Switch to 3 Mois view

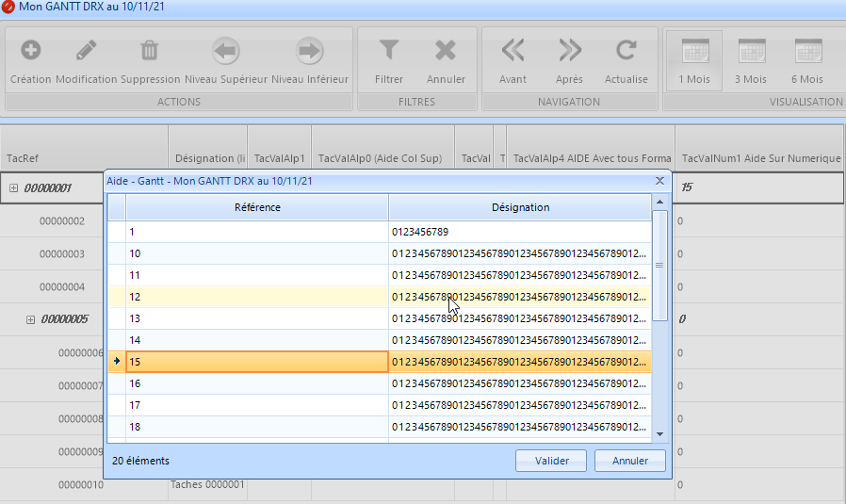(751, 51)
